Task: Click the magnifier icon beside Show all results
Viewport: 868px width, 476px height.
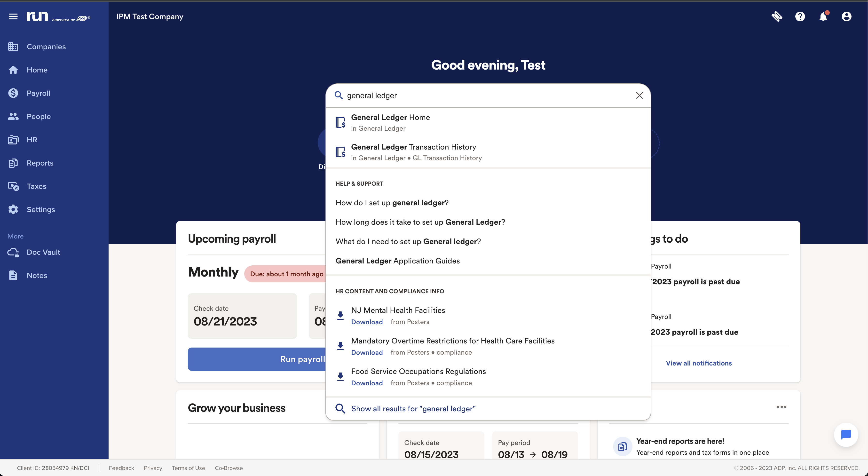Action: [340, 409]
